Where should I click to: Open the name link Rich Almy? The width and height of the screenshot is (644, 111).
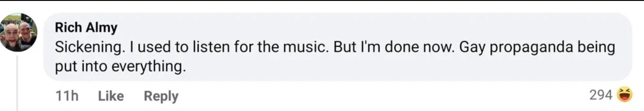[x=86, y=28]
